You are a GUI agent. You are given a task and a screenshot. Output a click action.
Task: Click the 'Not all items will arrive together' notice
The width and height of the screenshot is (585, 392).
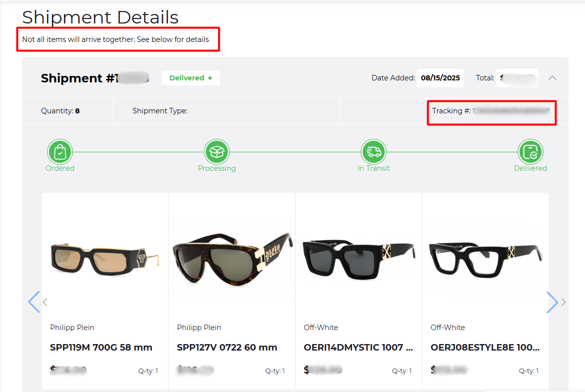[116, 39]
